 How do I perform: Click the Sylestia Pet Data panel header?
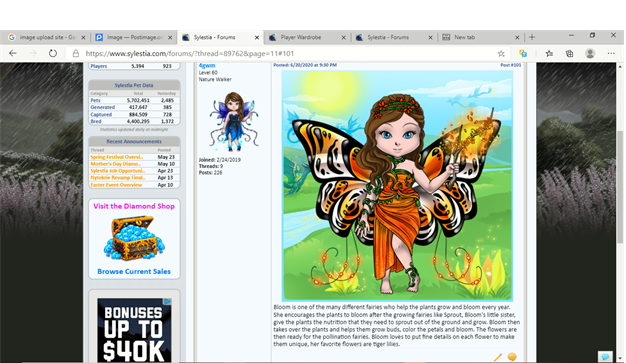pyautogui.click(x=134, y=85)
